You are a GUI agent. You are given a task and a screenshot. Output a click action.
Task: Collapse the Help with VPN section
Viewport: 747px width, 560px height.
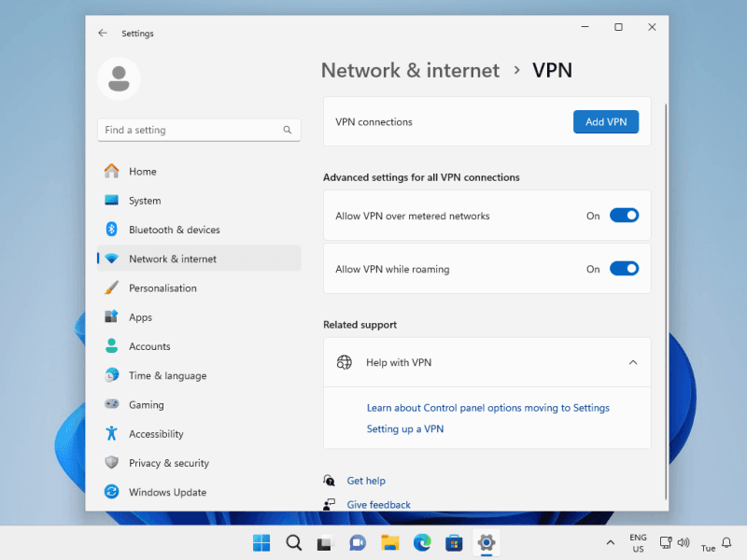[633, 362]
